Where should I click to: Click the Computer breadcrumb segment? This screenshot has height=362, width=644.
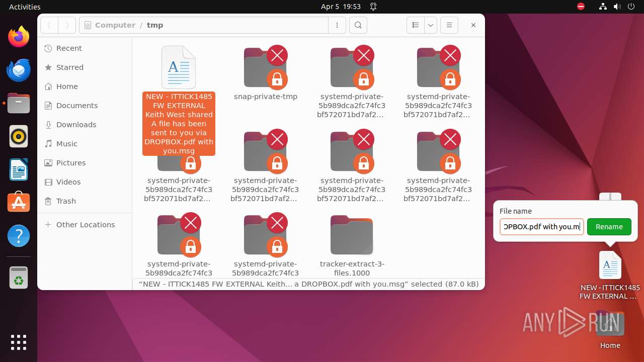[115, 25]
